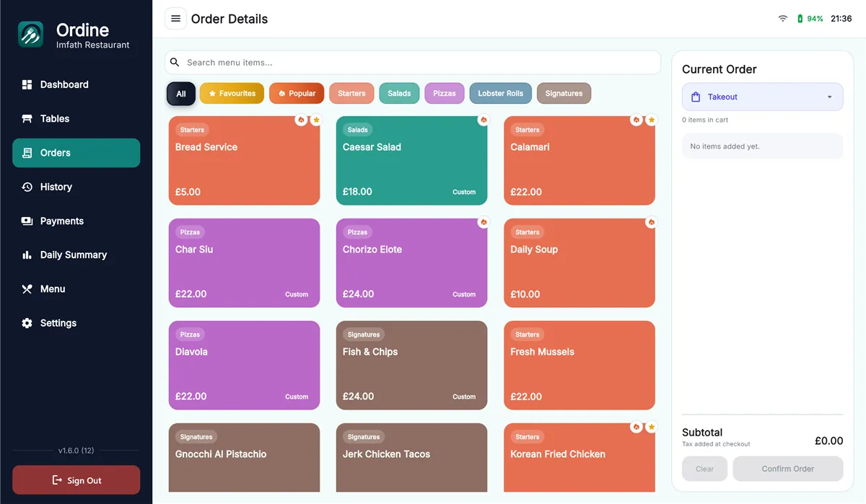Click the star badge on Korean Fried Chicken

[651, 427]
